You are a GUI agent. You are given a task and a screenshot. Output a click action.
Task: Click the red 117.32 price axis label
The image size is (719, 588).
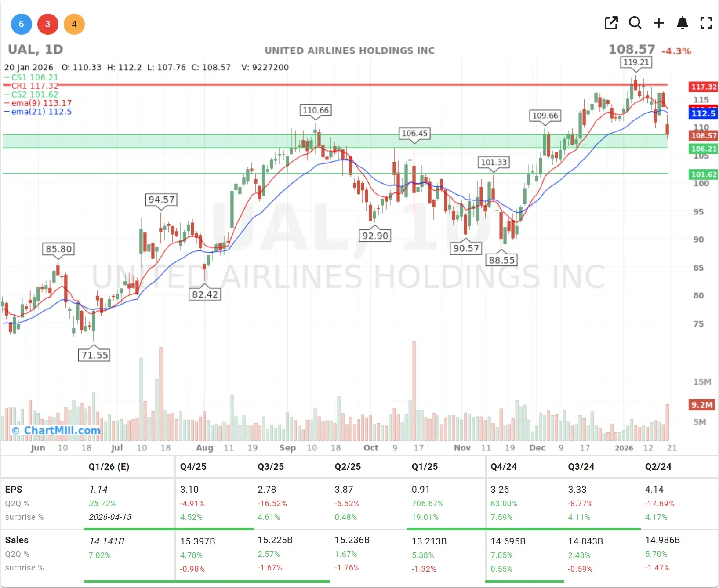(x=703, y=87)
